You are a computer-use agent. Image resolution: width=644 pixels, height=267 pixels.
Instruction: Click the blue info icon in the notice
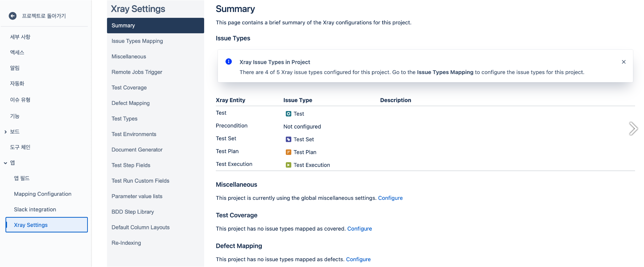point(229,62)
